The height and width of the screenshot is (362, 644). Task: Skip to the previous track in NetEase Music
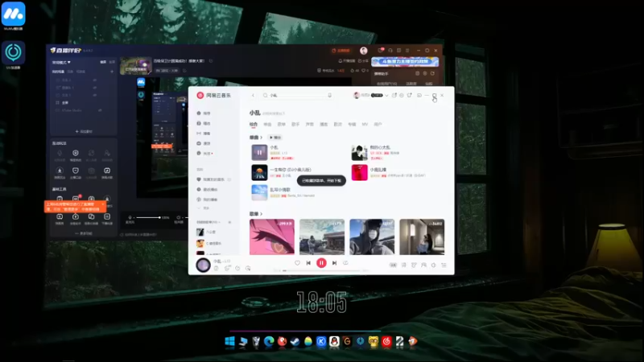click(308, 263)
